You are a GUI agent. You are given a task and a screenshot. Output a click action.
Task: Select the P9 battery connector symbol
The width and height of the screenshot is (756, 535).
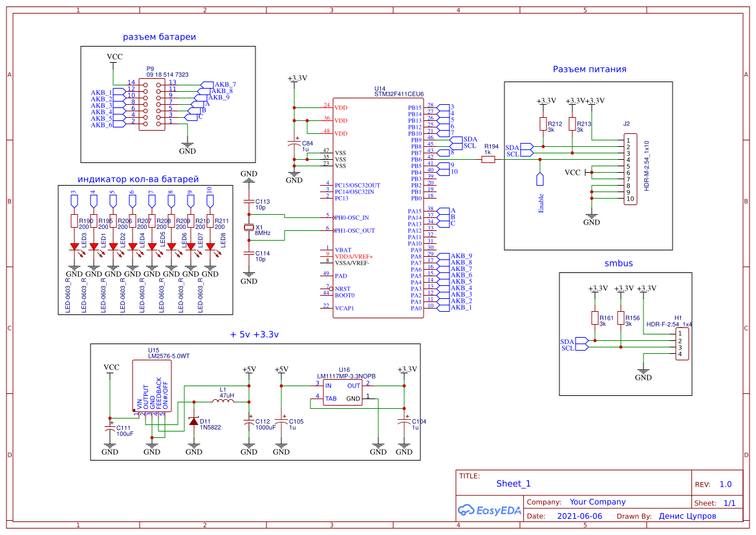(153, 105)
